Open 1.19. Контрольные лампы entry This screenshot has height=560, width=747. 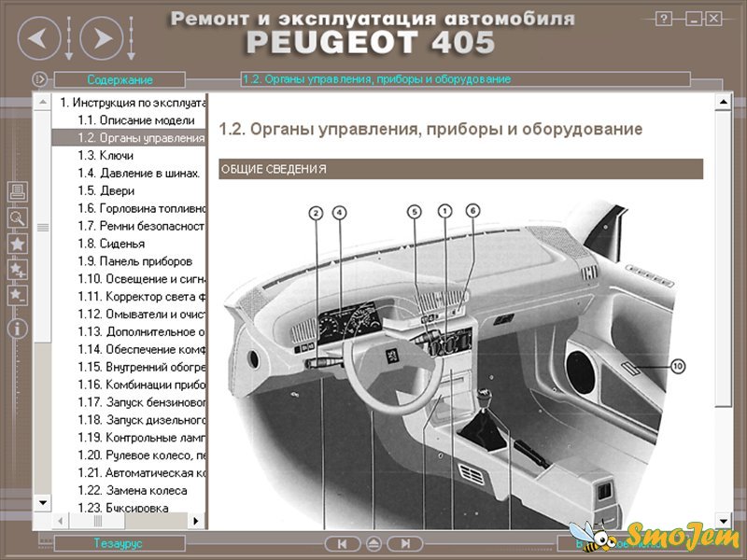pos(142,438)
